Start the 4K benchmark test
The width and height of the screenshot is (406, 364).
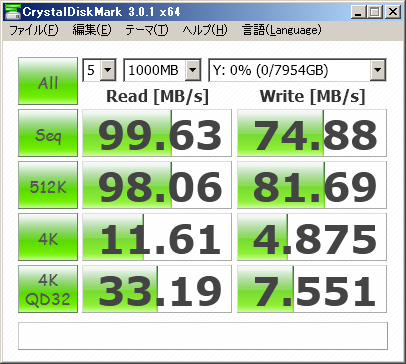coord(48,237)
